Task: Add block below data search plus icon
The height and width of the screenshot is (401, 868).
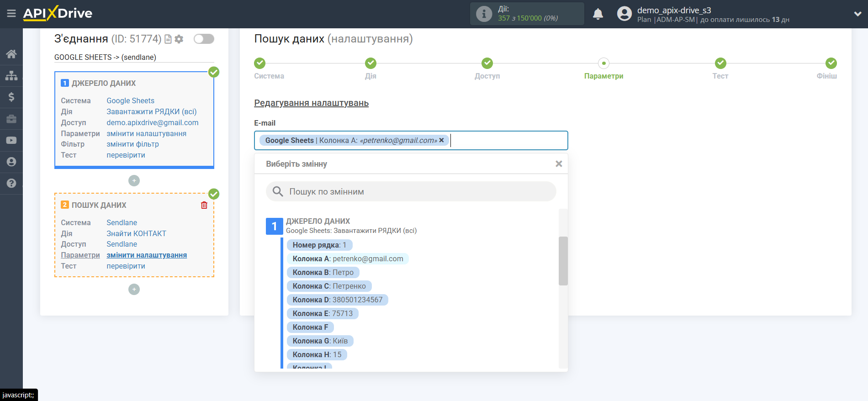Action: click(134, 290)
